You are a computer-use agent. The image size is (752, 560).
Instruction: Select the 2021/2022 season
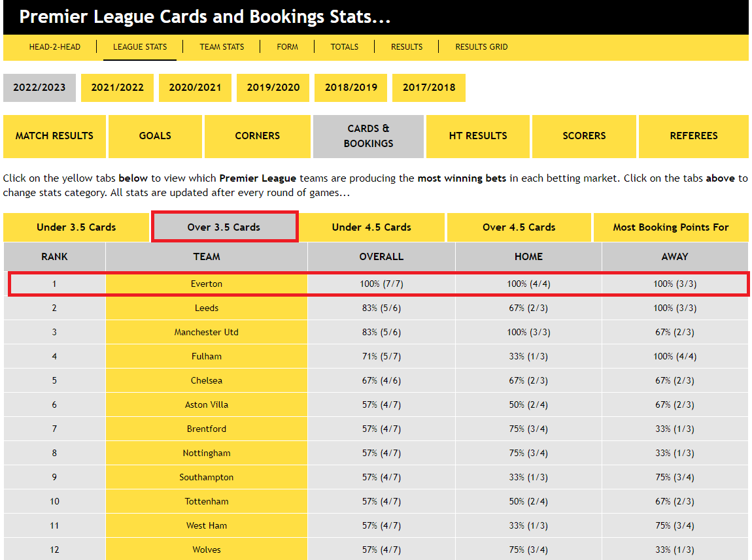click(x=117, y=88)
